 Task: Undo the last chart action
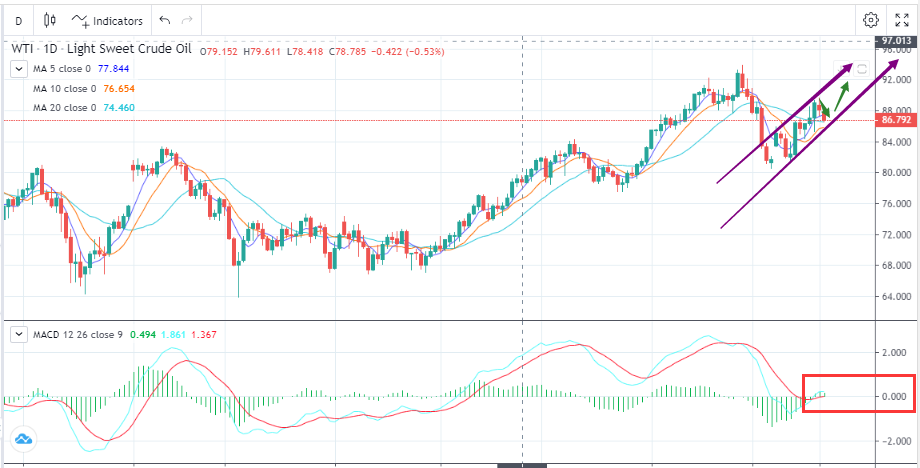click(x=165, y=20)
